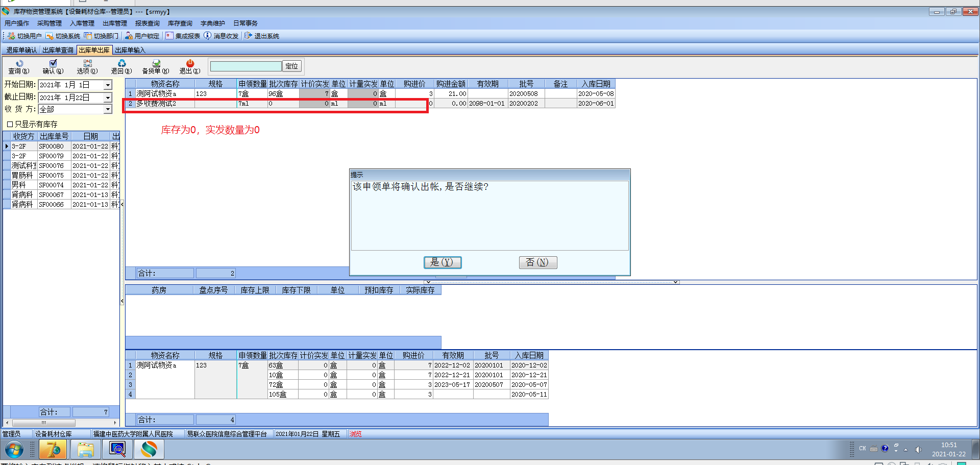
Task: Expand the 收货方 combo box
Action: (x=108, y=109)
